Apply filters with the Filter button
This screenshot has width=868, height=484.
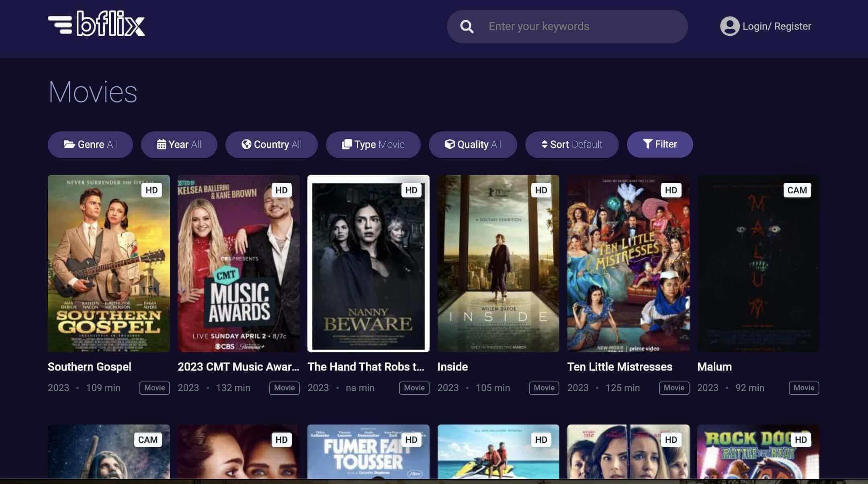tap(660, 144)
